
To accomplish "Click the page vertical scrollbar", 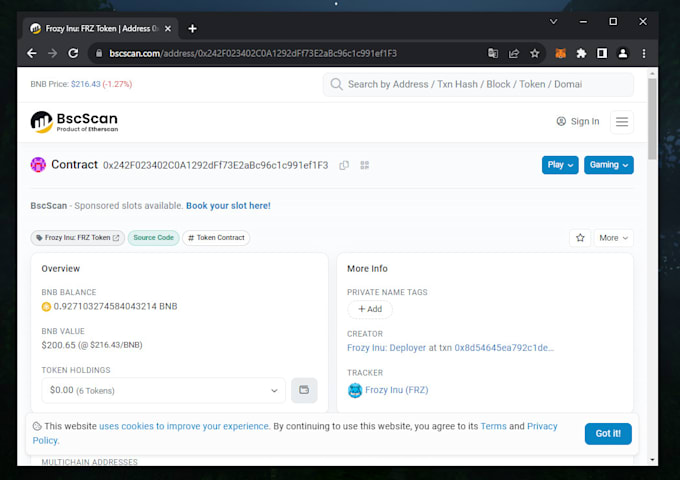I will (x=652, y=118).
